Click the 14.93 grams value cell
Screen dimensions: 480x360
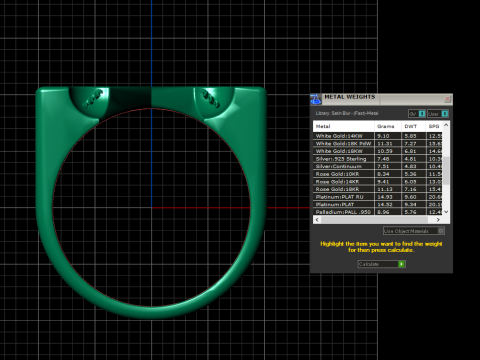tap(388, 197)
